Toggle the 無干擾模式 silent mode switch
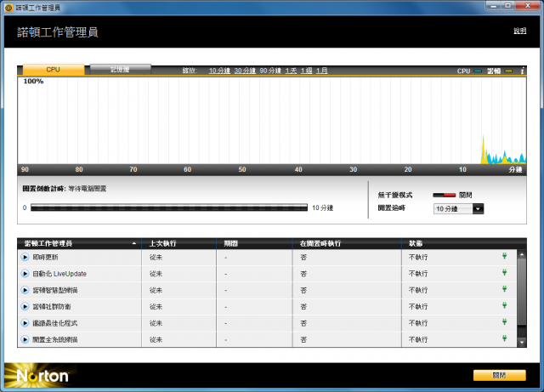 (444, 195)
